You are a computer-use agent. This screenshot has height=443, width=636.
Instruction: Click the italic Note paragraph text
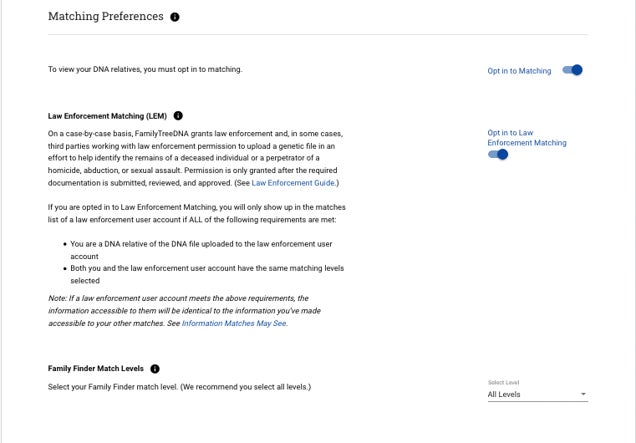(185, 311)
